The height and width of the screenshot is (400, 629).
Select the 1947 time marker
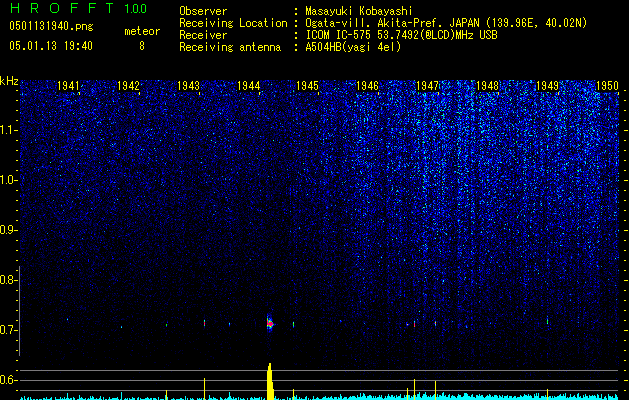click(x=427, y=85)
